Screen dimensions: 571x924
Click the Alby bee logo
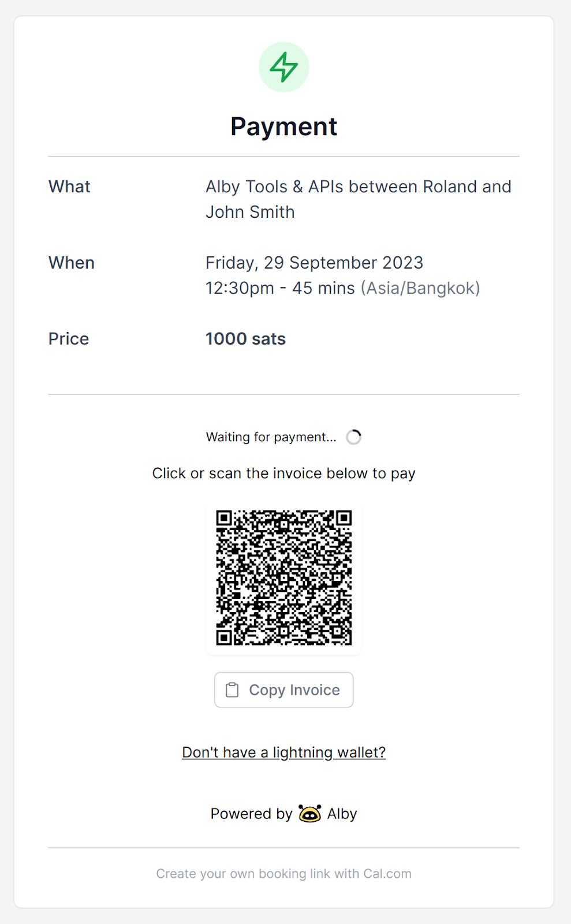coord(310,813)
